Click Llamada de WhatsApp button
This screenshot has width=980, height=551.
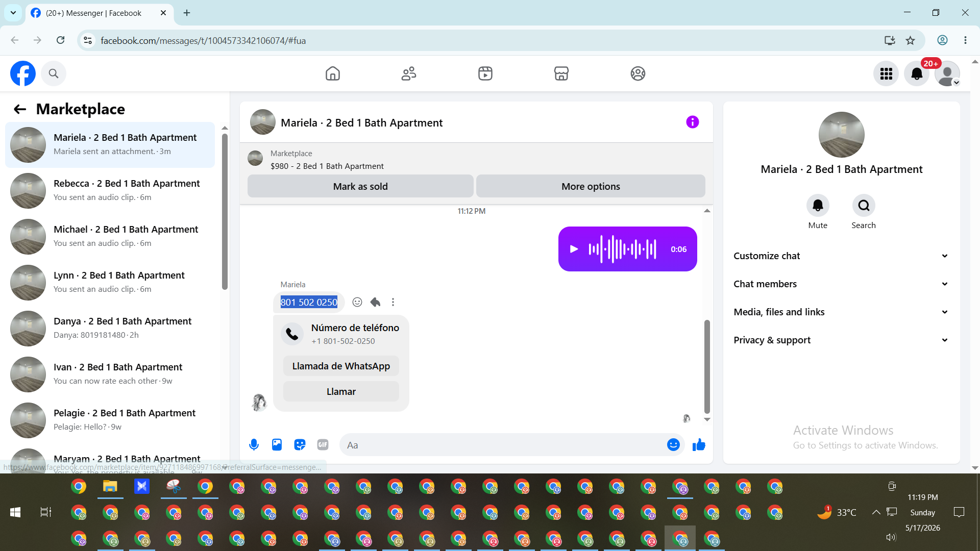(x=341, y=366)
